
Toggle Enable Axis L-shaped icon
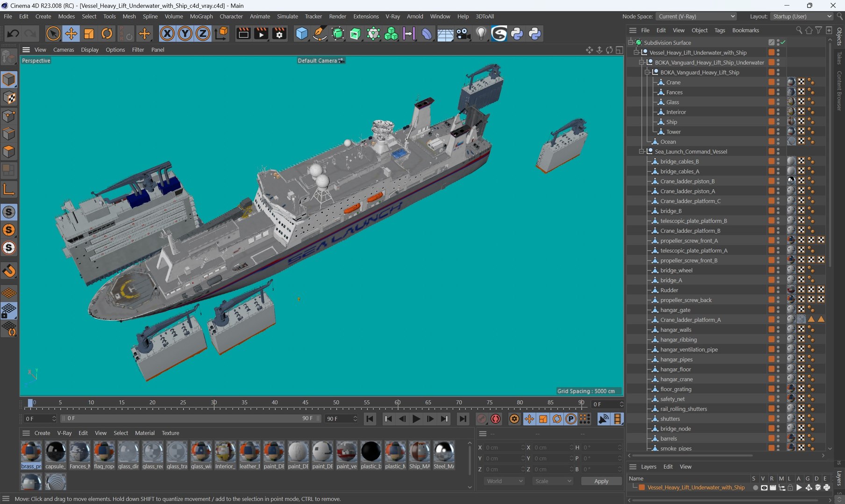[x=9, y=189]
